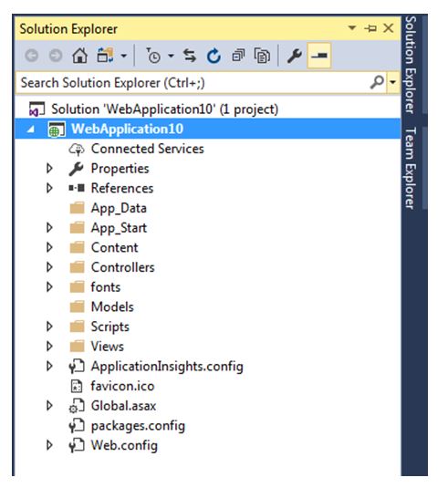The image size is (448, 488).
Task: Expand the References node
Action: 49,188
